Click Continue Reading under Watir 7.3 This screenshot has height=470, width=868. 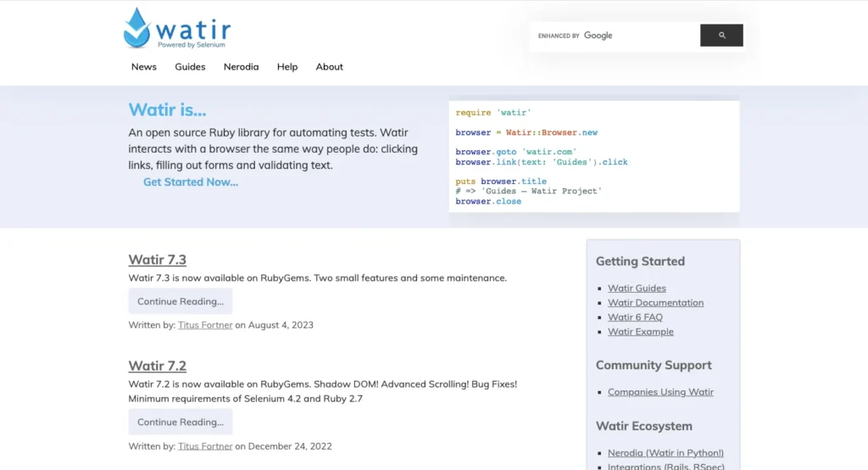(181, 301)
